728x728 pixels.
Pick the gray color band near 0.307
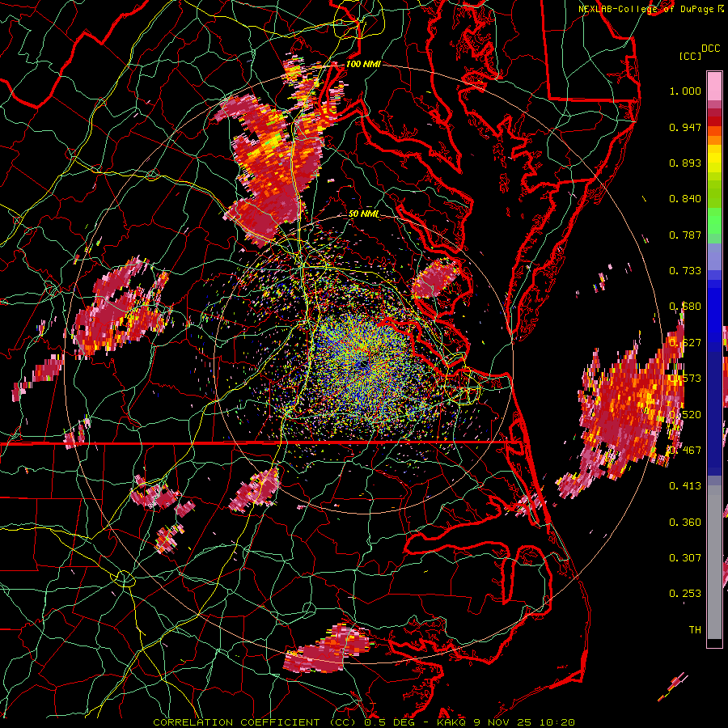pyautogui.click(x=714, y=562)
